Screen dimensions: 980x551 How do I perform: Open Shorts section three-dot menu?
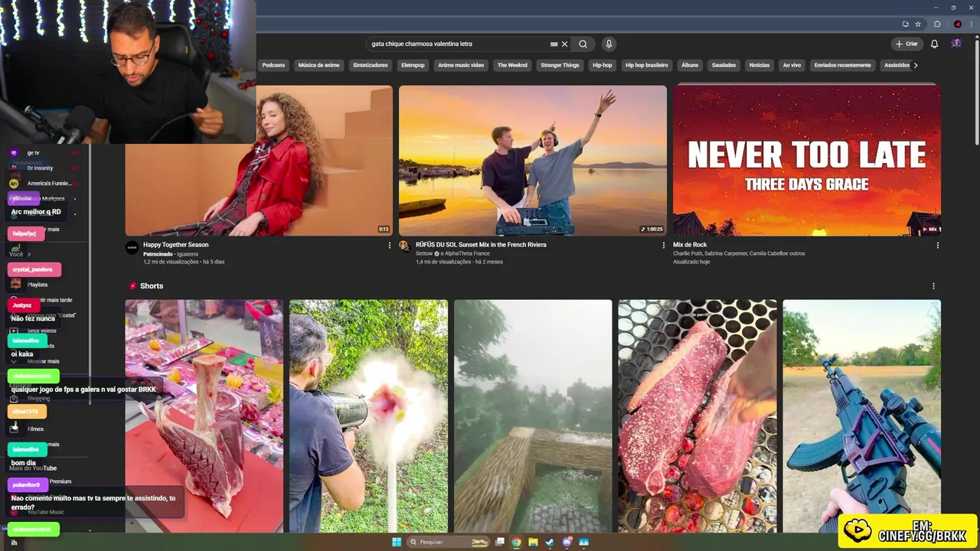pyautogui.click(x=933, y=286)
